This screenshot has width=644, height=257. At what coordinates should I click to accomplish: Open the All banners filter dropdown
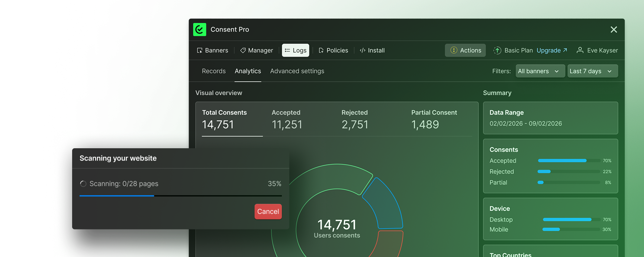point(540,71)
